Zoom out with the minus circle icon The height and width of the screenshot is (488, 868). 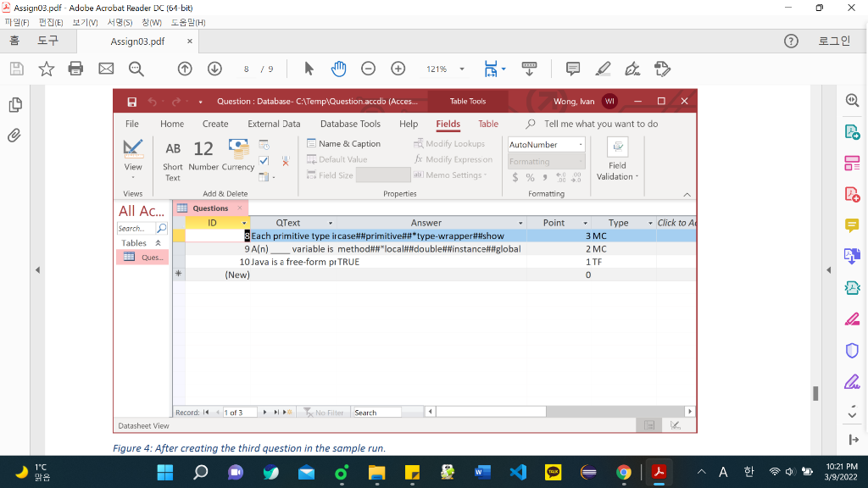(368, 69)
